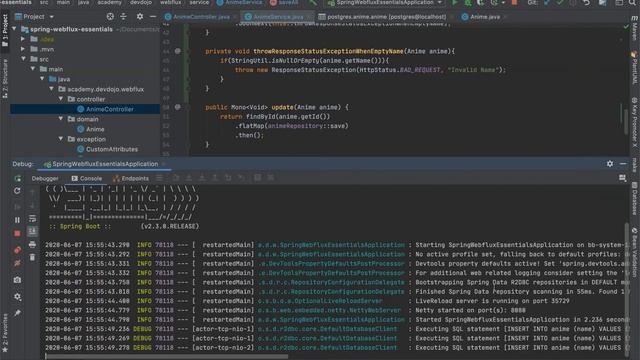
Task: Collapse spring-webflux-essentials root node
Action: coord(15,29)
